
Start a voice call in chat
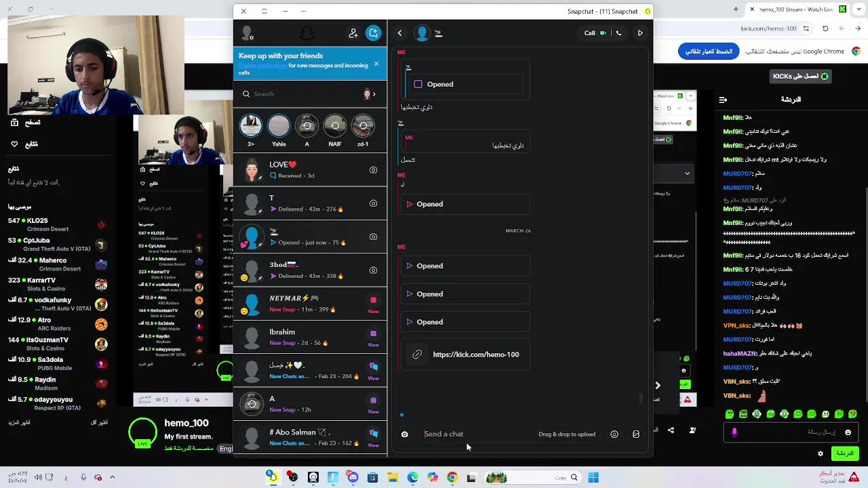click(x=618, y=33)
